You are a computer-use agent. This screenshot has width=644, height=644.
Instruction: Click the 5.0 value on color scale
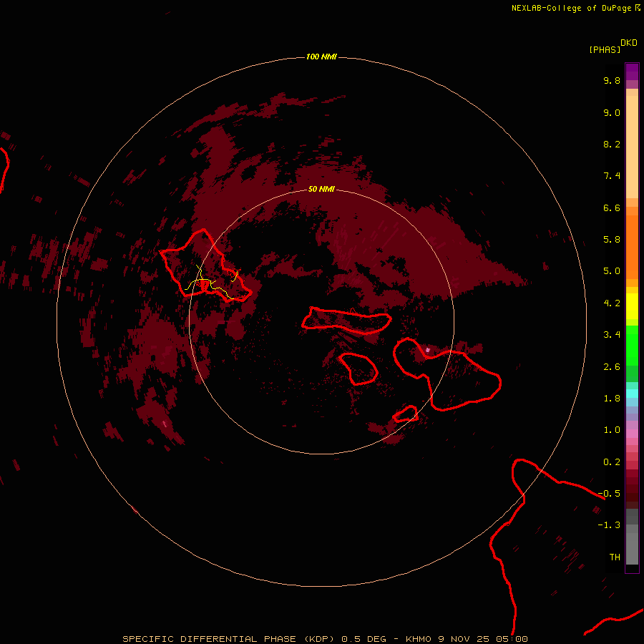[612, 271]
